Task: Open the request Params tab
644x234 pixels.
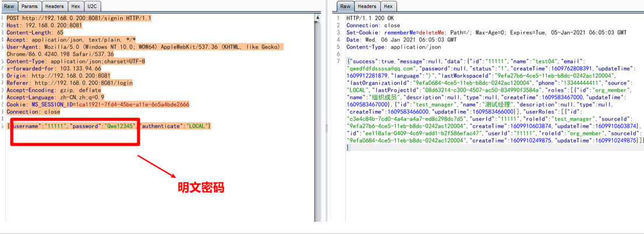Action: pyautogui.click(x=30, y=6)
